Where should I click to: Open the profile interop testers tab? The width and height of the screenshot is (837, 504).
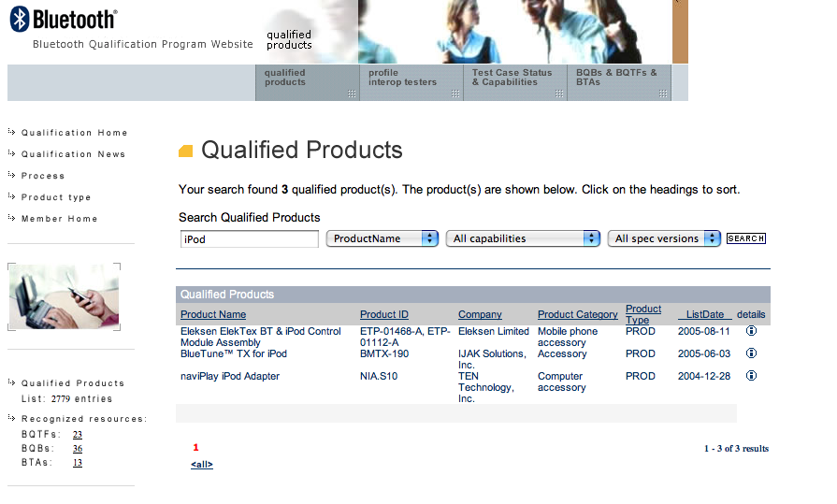coord(411,83)
